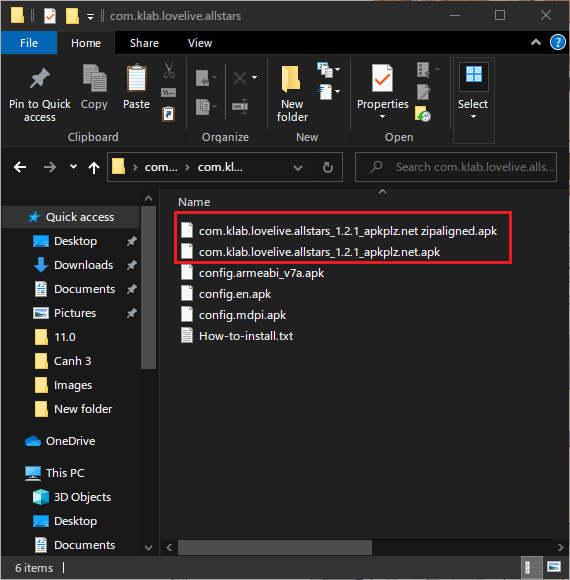Screen dimensions: 570x580
Task: Click the horizontal scrollbar thumb
Action: point(275,547)
